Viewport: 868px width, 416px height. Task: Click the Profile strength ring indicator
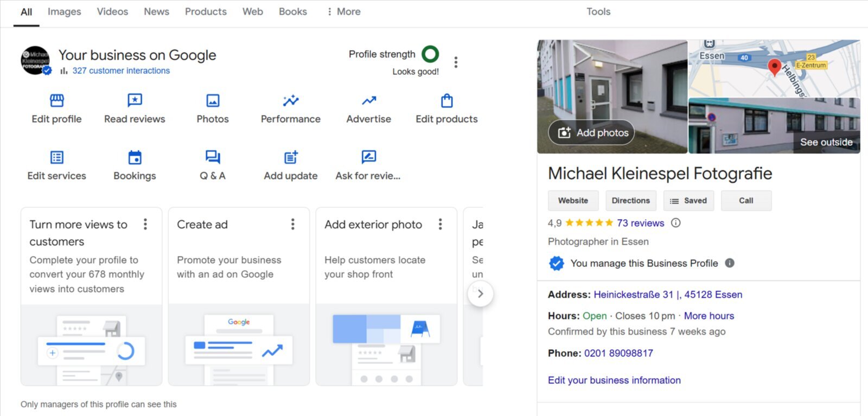pyautogui.click(x=430, y=54)
